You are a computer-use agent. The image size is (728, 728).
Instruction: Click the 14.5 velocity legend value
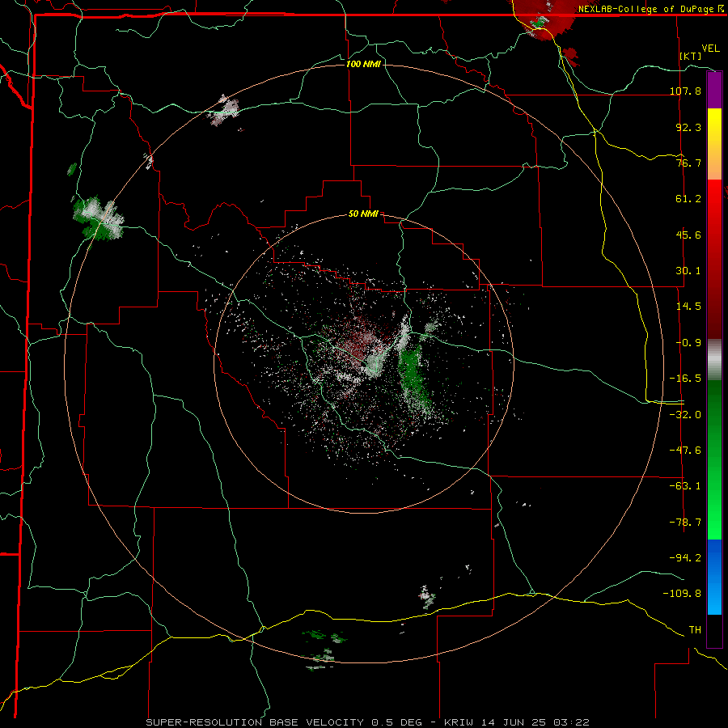(688, 307)
